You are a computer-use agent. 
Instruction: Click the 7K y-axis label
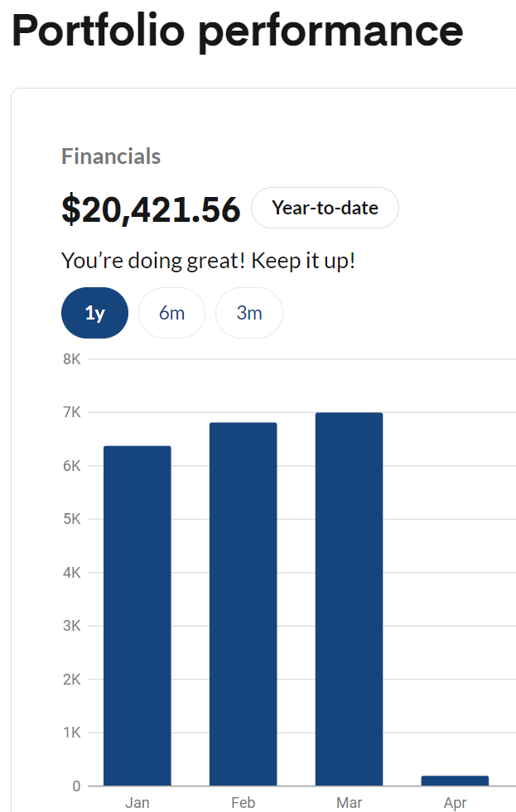tap(71, 412)
